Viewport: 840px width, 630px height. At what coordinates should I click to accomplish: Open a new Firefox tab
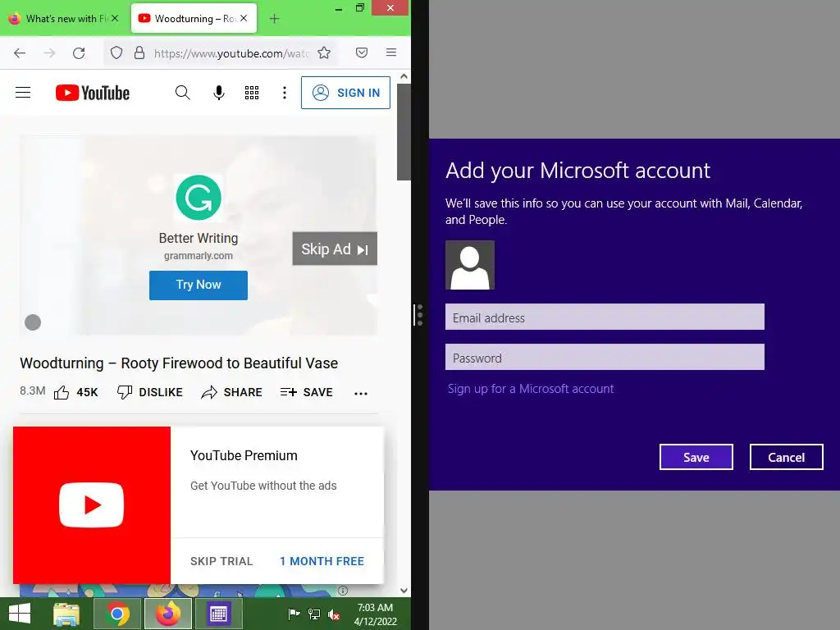(x=274, y=19)
